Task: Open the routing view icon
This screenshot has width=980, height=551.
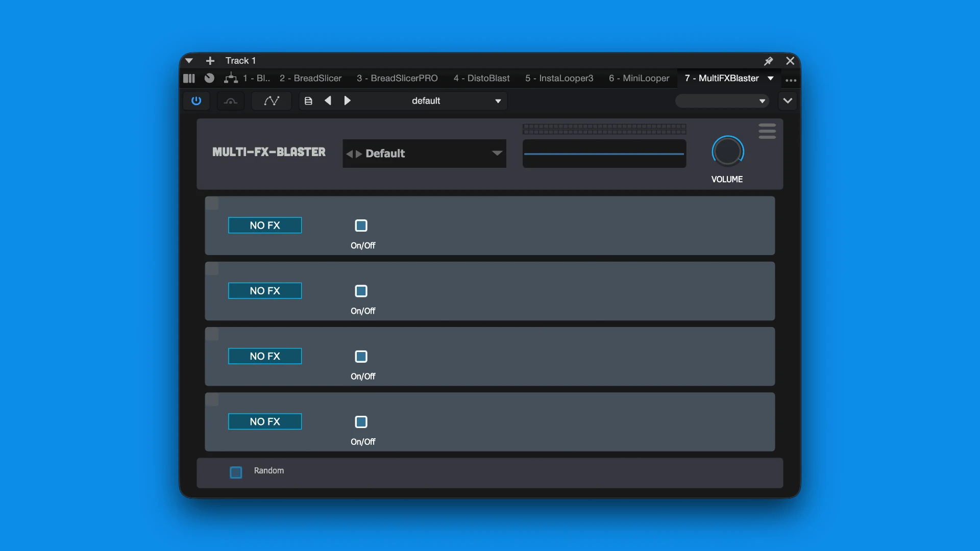Action: tap(231, 78)
